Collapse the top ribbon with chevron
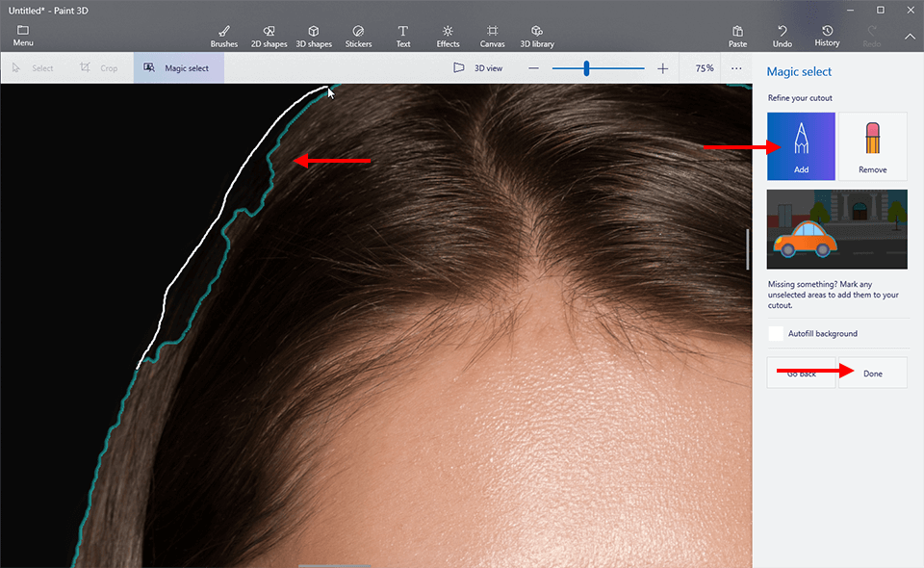The width and height of the screenshot is (924, 568). tap(910, 37)
